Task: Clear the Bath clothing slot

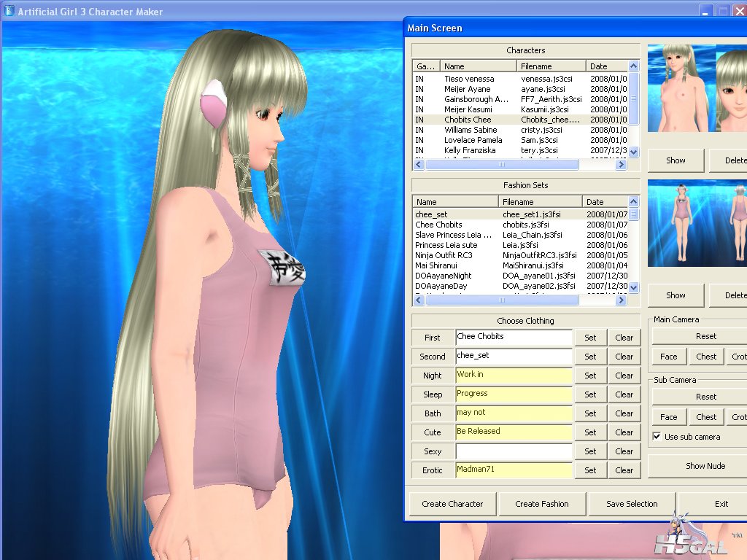Action: [624, 413]
